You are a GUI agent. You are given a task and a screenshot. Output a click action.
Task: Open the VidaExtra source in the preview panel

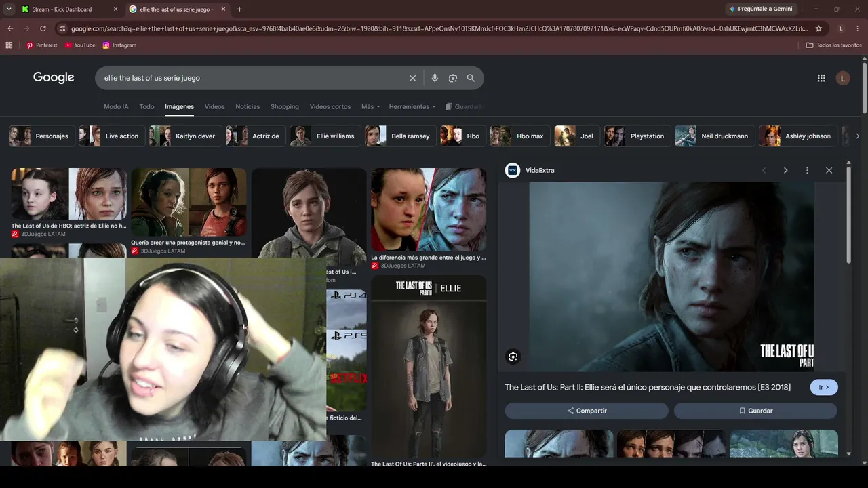click(530, 170)
